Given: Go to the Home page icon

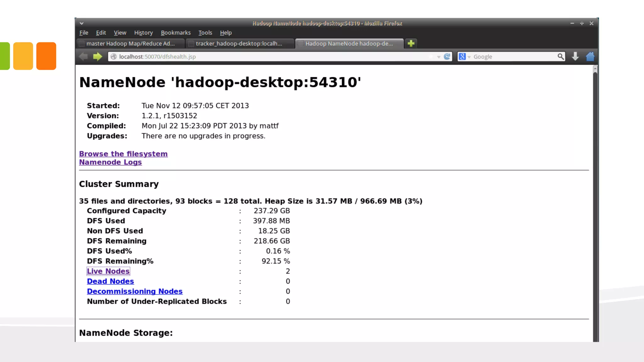Looking at the screenshot, I should (x=590, y=57).
